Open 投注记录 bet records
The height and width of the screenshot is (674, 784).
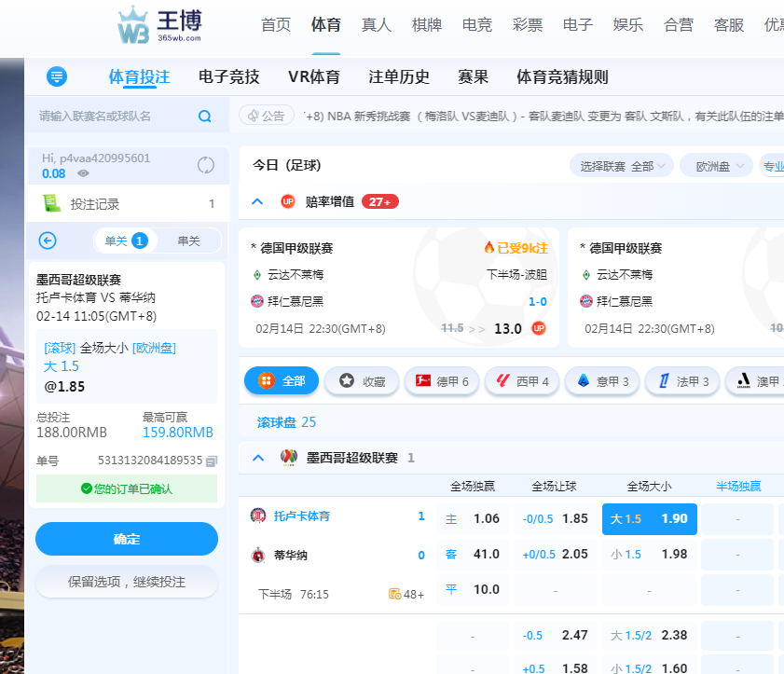[94, 204]
